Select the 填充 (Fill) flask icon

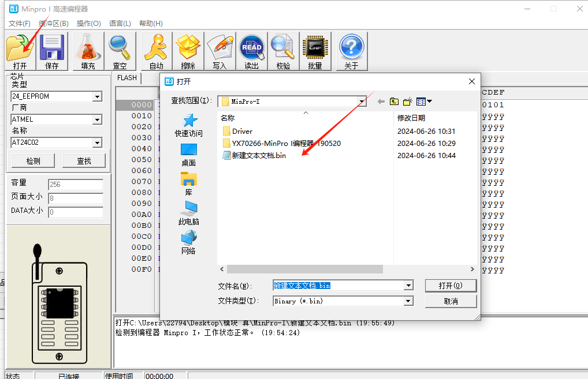point(88,51)
